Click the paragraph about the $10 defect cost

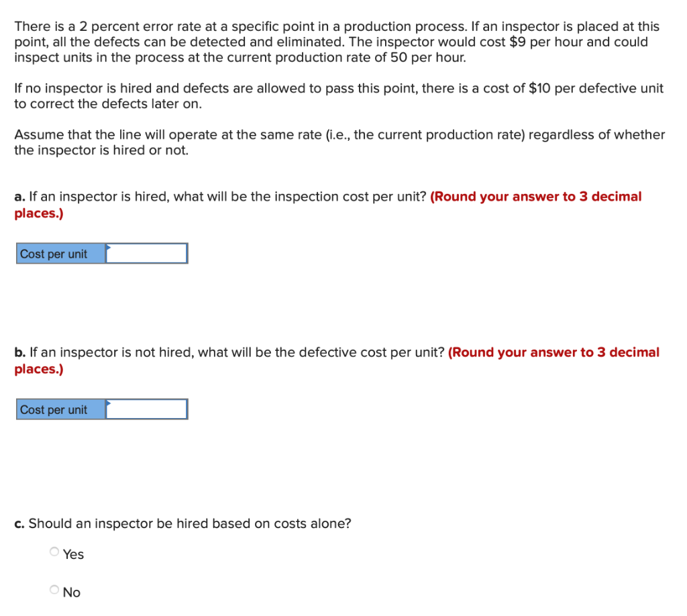pyautogui.click(x=335, y=95)
